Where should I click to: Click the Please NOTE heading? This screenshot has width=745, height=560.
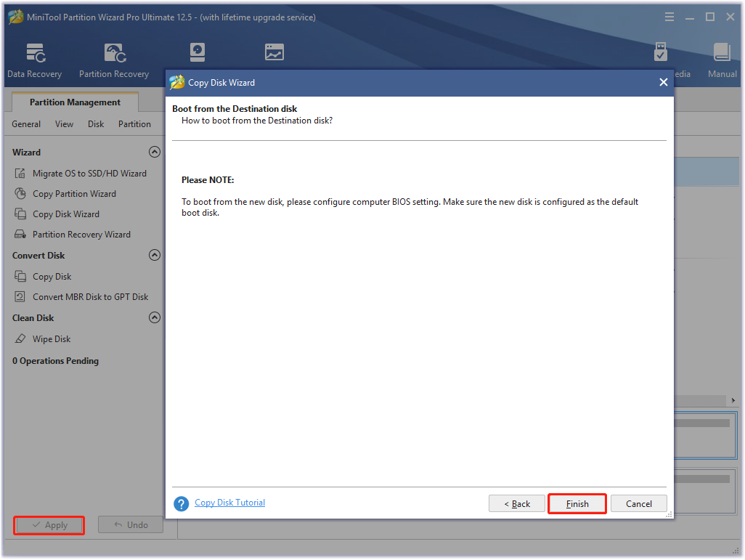pos(208,180)
